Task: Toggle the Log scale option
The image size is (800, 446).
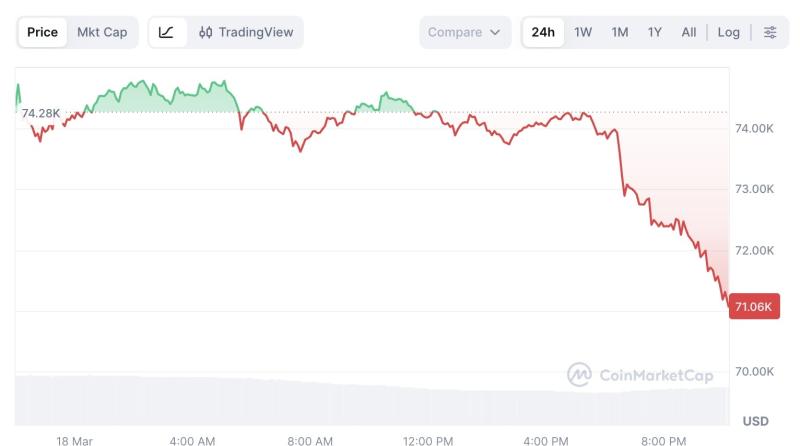Action: (729, 32)
